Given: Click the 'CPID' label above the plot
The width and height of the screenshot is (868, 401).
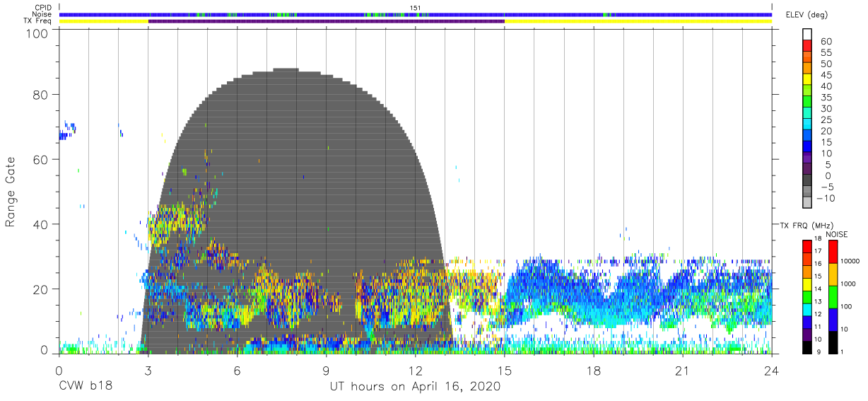Looking at the screenshot, I should (x=42, y=7).
